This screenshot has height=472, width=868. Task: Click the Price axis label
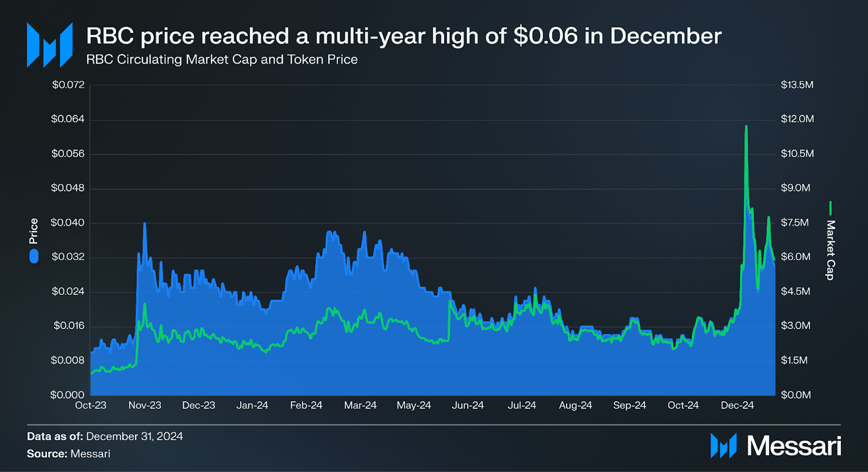(x=34, y=231)
